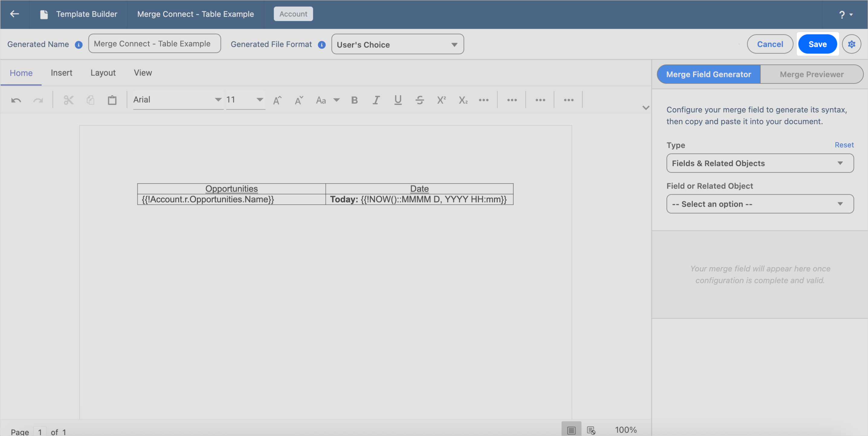This screenshot has height=436, width=868.
Task: Click the Reset link
Action: tap(844, 145)
